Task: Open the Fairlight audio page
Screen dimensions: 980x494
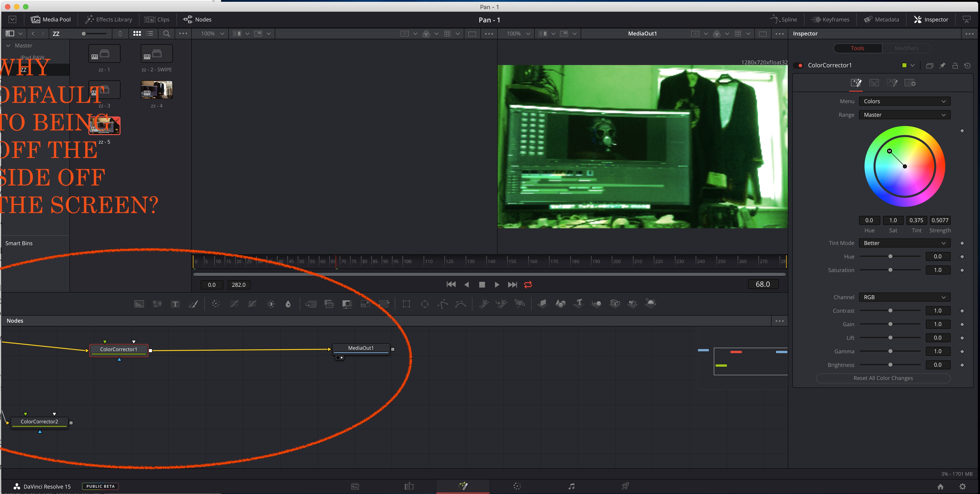Action: pyautogui.click(x=571, y=486)
